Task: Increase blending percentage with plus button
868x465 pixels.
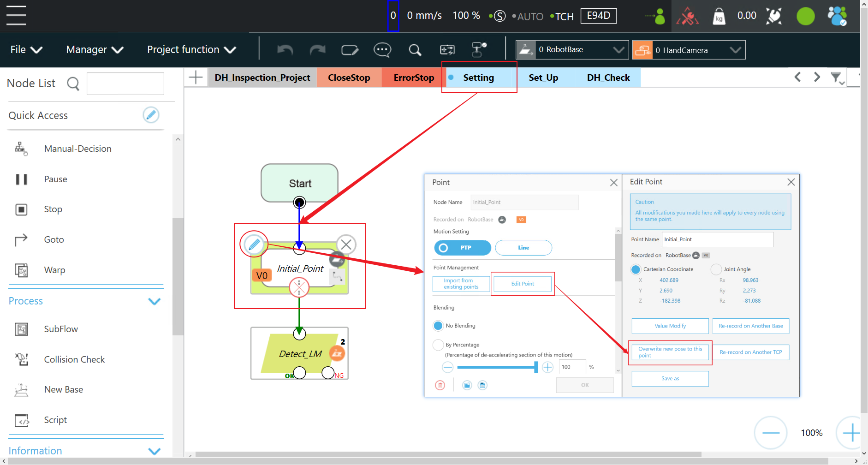Action: (x=547, y=367)
